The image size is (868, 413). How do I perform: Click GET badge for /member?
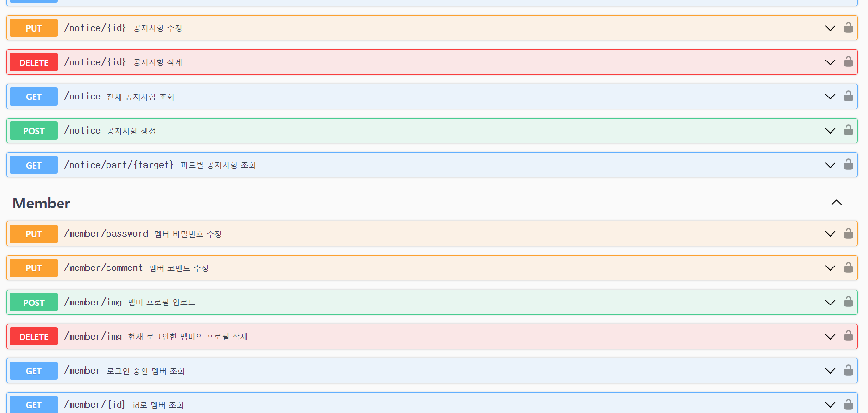coord(34,371)
